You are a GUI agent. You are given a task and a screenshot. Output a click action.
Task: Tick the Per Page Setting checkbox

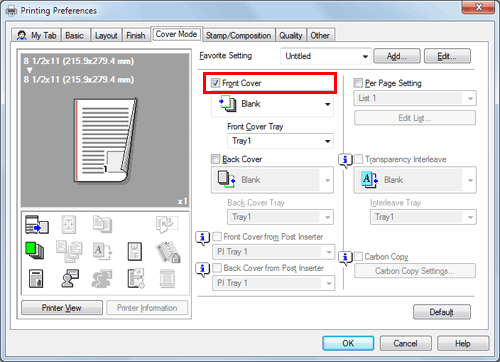pyautogui.click(x=358, y=83)
